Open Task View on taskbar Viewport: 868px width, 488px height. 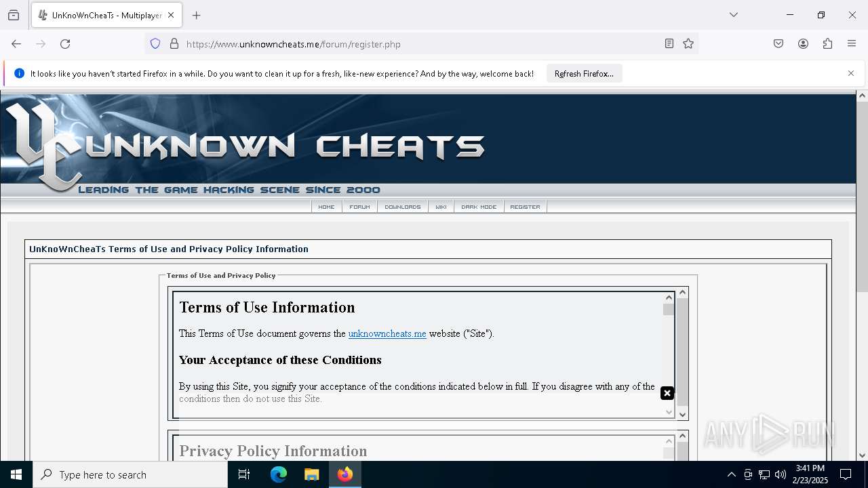[244, 474]
